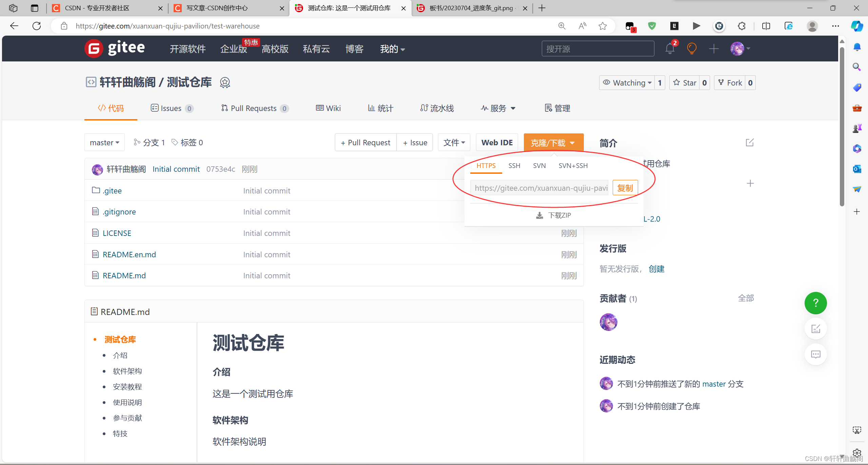Toggle the Edge split screen icon
The image size is (868, 465).
[x=766, y=26]
